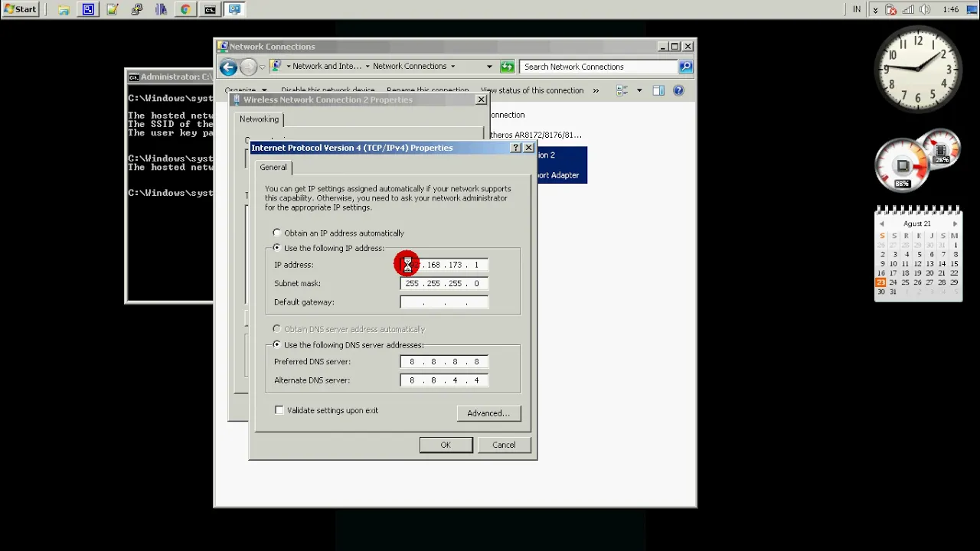The image size is (980, 551).
Task: Switch to Command Prompt taskbar icon
Action: pos(210,10)
